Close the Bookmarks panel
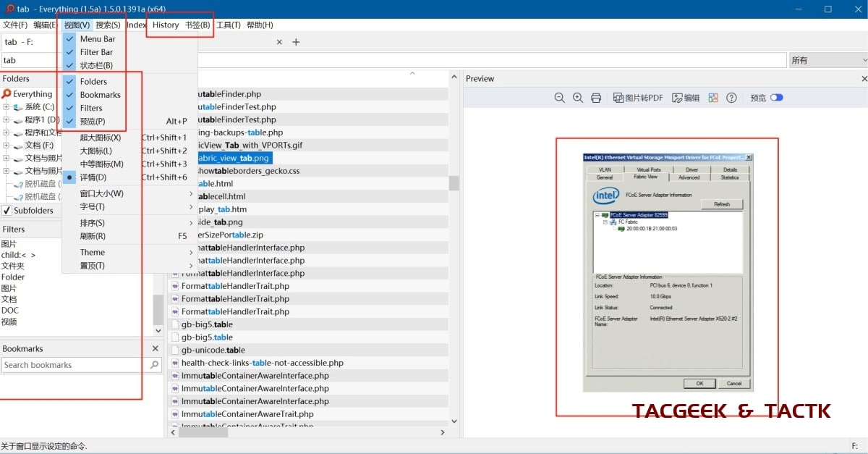The height and width of the screenshot is (454, 868). pos(155,348)
